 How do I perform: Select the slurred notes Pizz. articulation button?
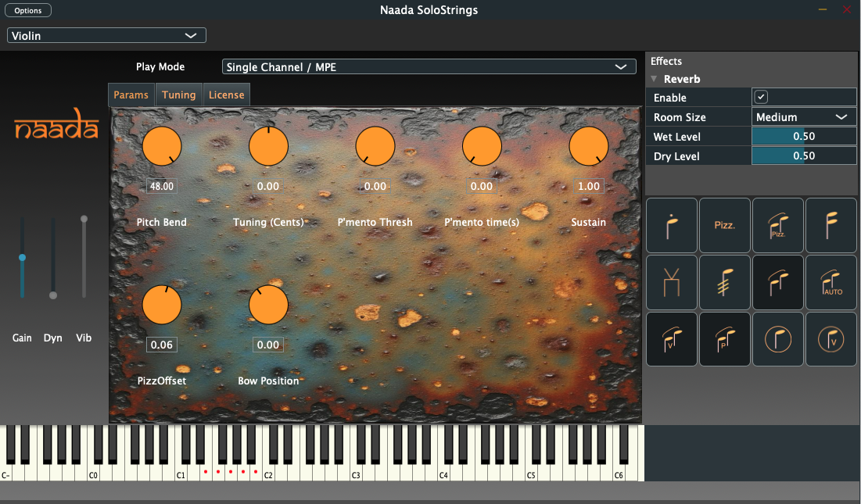(x=777, y=225)
